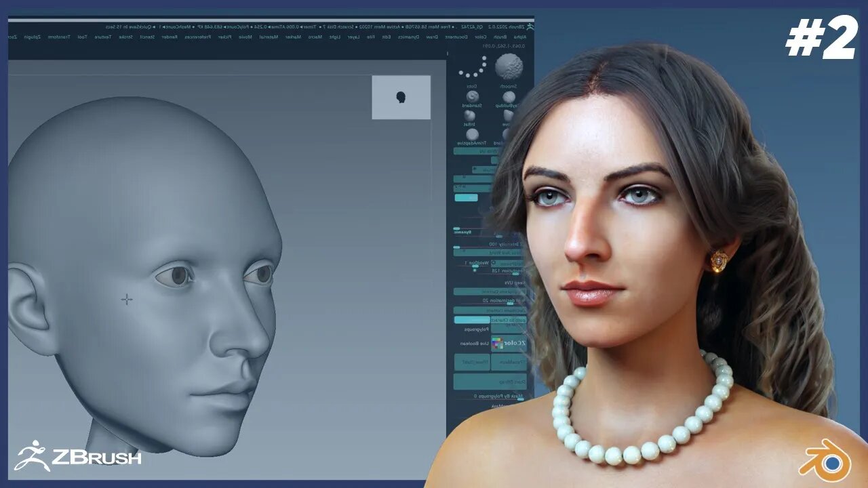The height and width of the screenshot is (488, 868).
Task: Open the Layer menu
Action: [354, 37]
